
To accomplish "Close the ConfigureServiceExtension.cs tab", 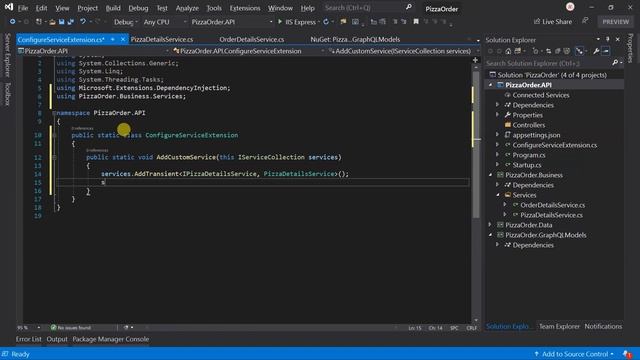I will [x=123, y=39].
